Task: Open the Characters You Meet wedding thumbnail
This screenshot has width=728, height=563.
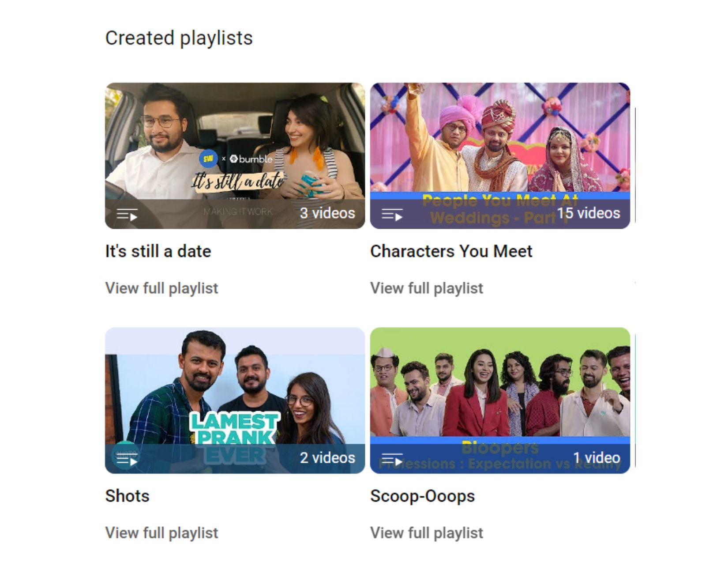Action: (x=500, y=155)
